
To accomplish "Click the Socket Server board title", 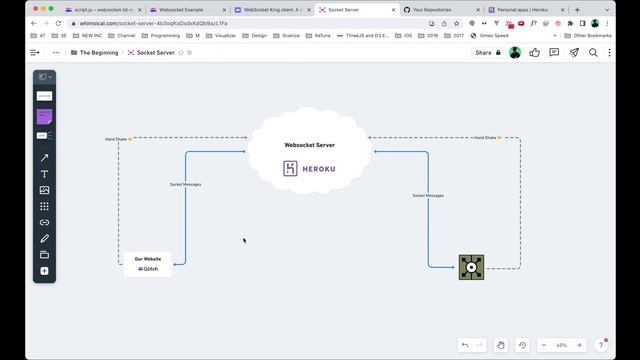I will point(156,53).
